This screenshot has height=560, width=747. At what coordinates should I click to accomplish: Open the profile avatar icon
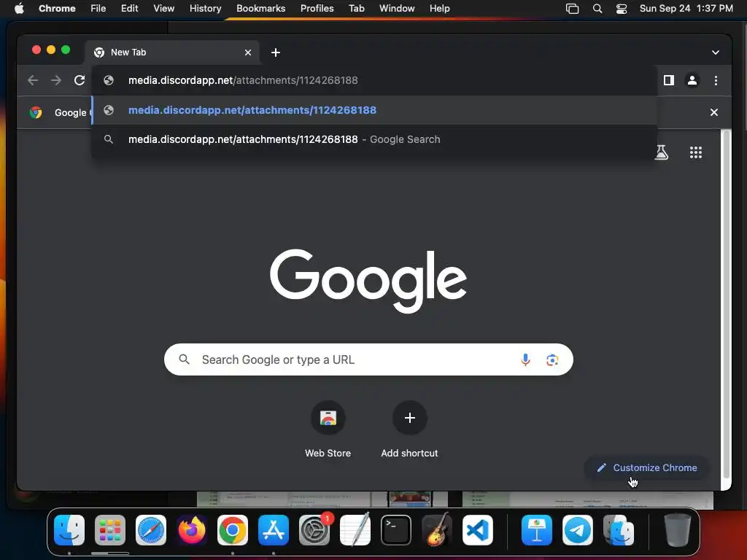[692, 80]
